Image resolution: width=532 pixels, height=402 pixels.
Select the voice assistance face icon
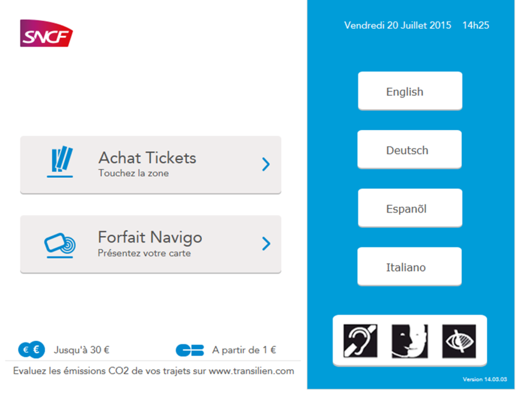pos(409,340)
